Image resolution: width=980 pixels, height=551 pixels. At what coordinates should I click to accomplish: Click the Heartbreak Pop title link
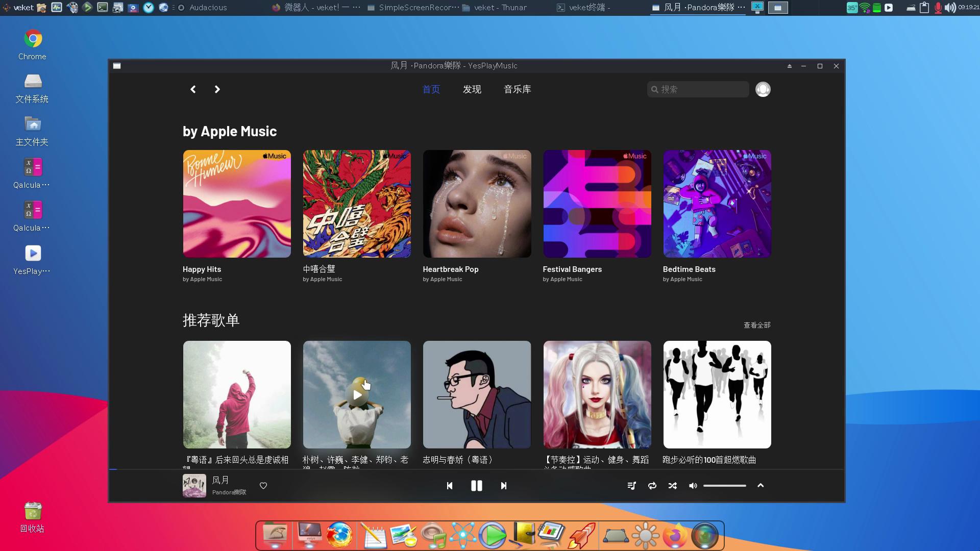(451, 269)
